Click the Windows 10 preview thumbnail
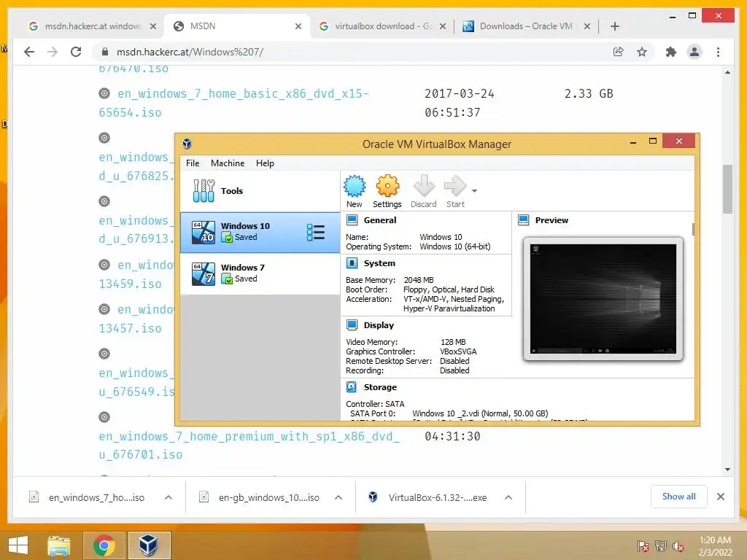Image resolution: width=747 pixels, height=560 pixels. pos(603,298)
